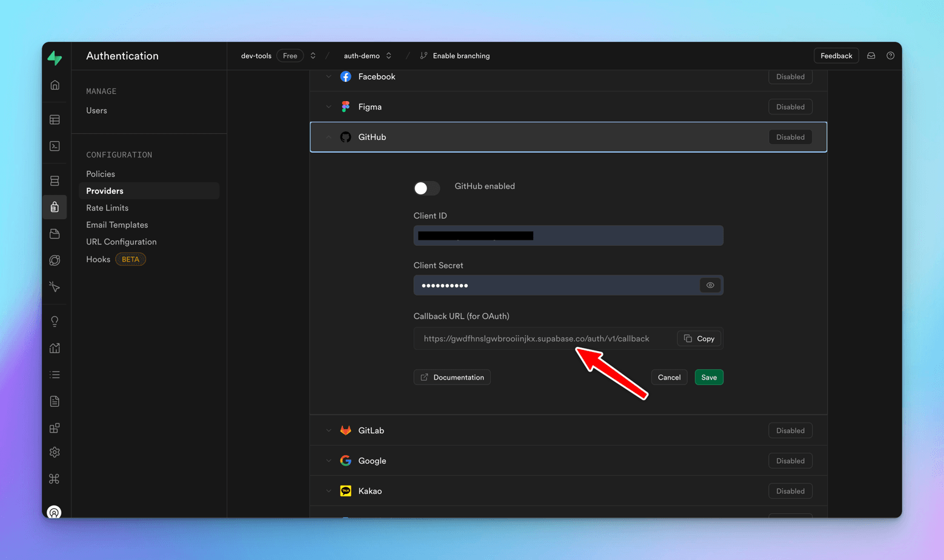The image size is (944, 560).
Task: Click the Save button
Action: 709,377
